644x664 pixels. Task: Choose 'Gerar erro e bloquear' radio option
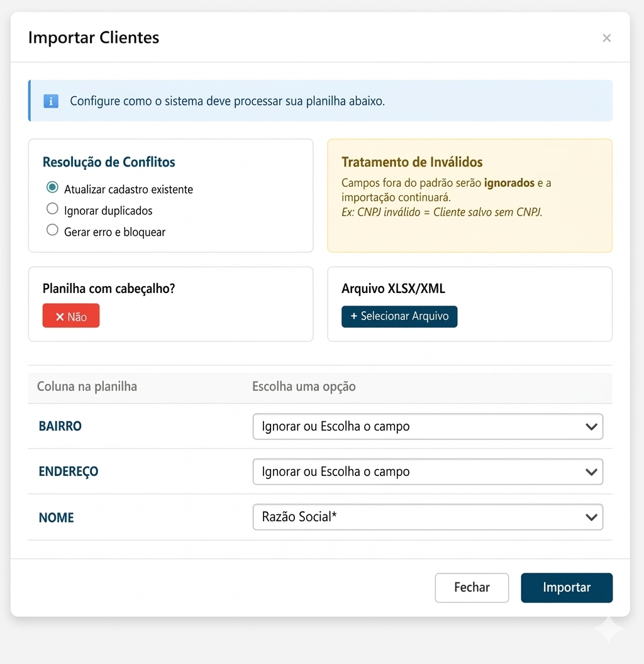[x=53, y=231]
